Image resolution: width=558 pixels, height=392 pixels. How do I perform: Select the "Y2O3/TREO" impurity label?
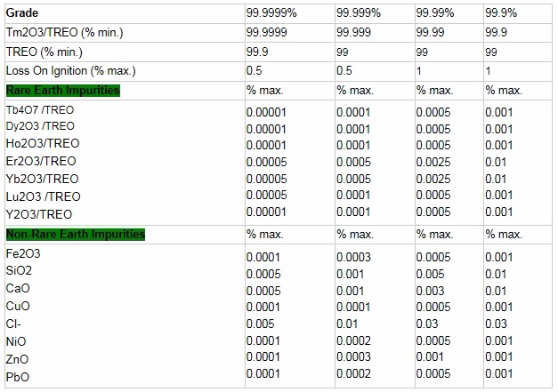point(39,214)
